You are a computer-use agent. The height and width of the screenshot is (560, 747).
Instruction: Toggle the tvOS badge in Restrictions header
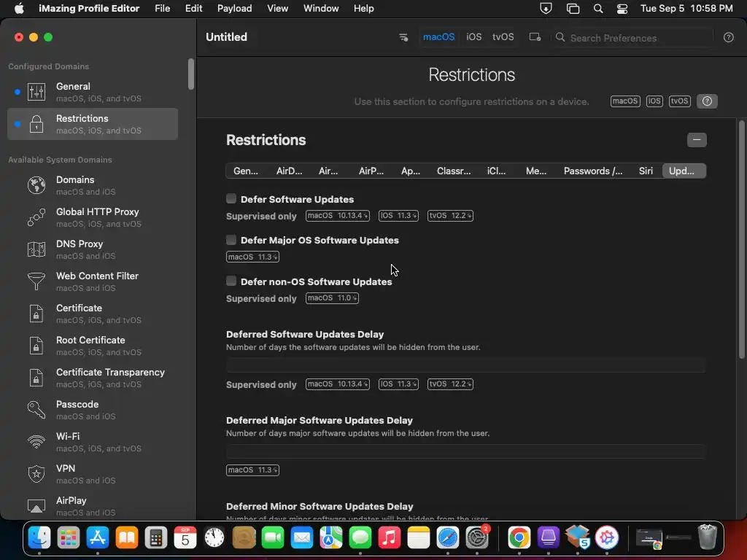pyautogui.click(x=679, y=101)
